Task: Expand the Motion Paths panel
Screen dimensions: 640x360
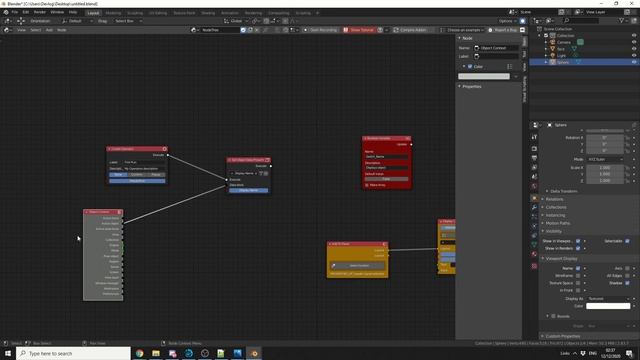Action: click(x=558, y=223)
